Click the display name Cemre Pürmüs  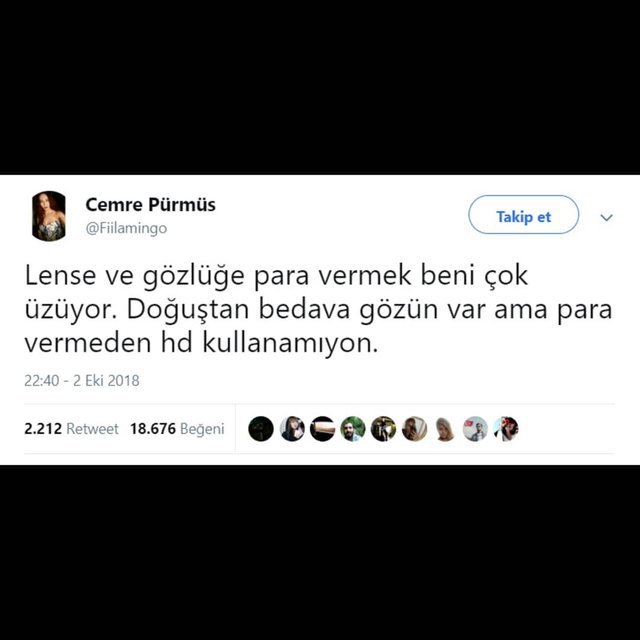coord(150,204)
